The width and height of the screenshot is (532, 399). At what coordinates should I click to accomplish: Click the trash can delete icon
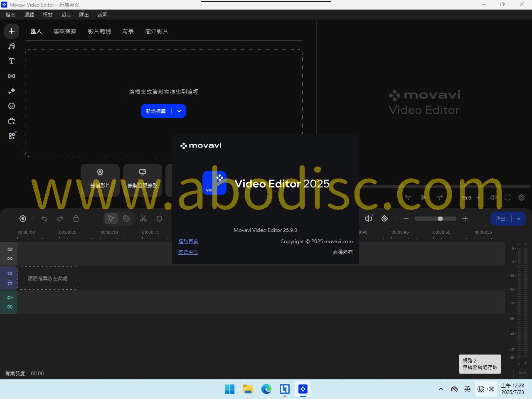pos(76,219)
